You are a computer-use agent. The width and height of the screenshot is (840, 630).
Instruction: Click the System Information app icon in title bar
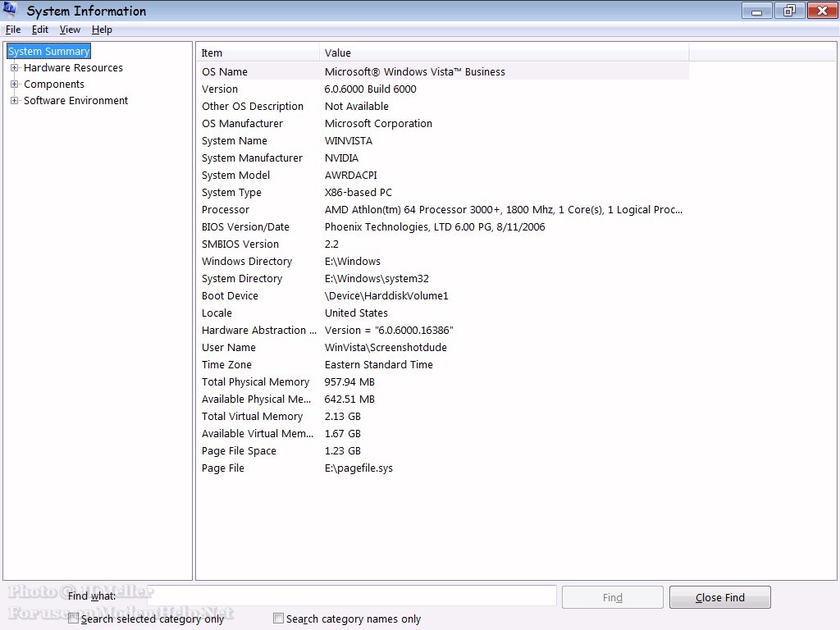pos(10,10)
